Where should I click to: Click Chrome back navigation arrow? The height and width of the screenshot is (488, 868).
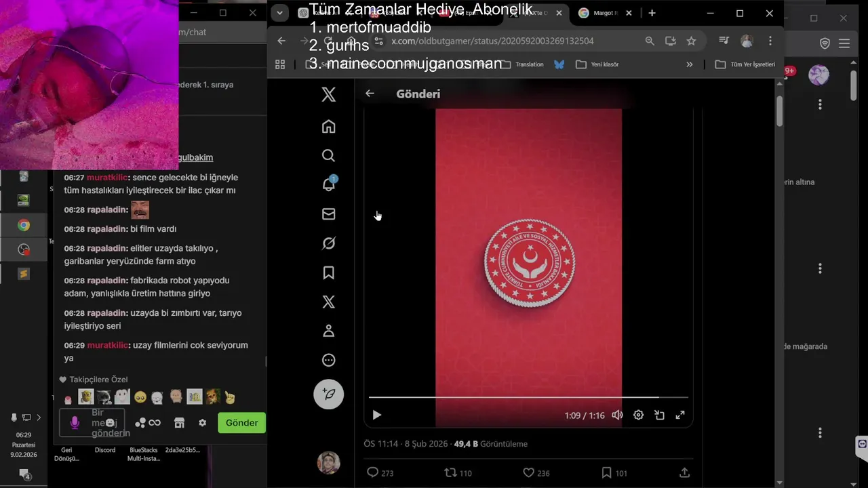[281, 41]
